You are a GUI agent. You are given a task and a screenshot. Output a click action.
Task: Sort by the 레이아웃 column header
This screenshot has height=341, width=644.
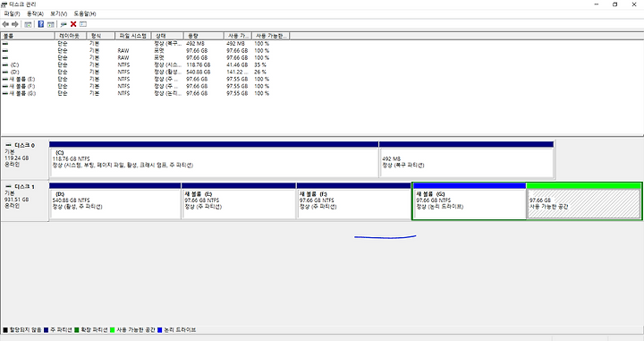[x=71, y=36]
